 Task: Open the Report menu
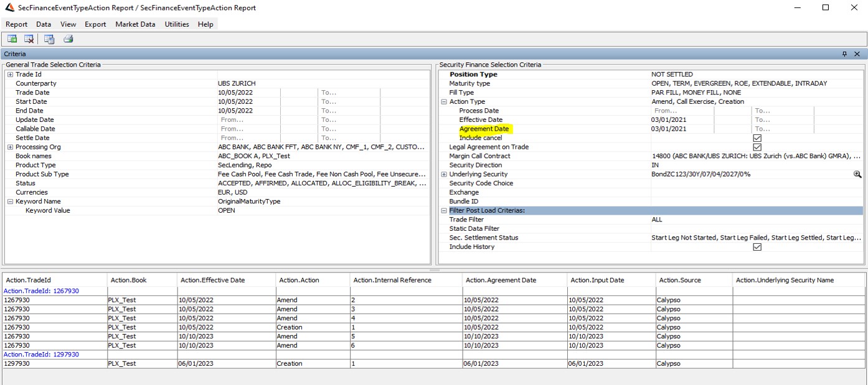pos(17,24)
